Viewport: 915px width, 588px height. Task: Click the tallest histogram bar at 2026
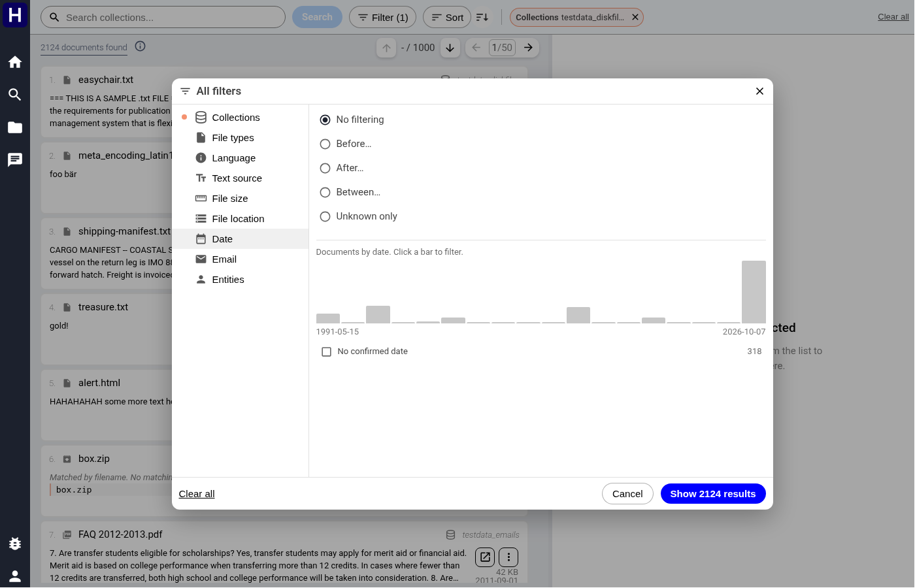click(x=754, y=292)
